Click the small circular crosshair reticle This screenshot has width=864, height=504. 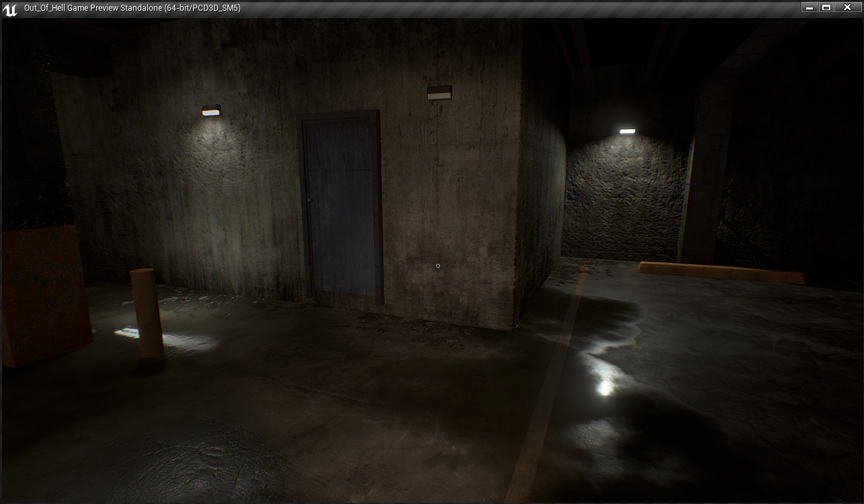(x=438, y=266)
